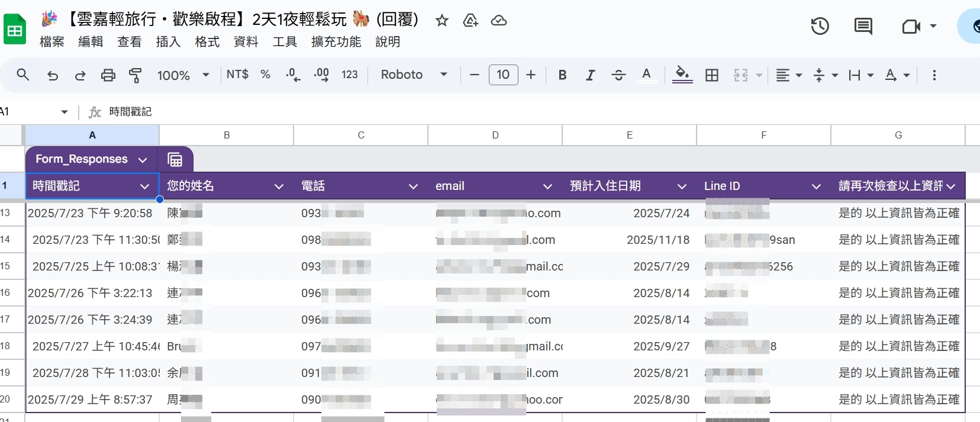Open the 擴充功能 menu
The image size is (980, 422).
point(336,41)
